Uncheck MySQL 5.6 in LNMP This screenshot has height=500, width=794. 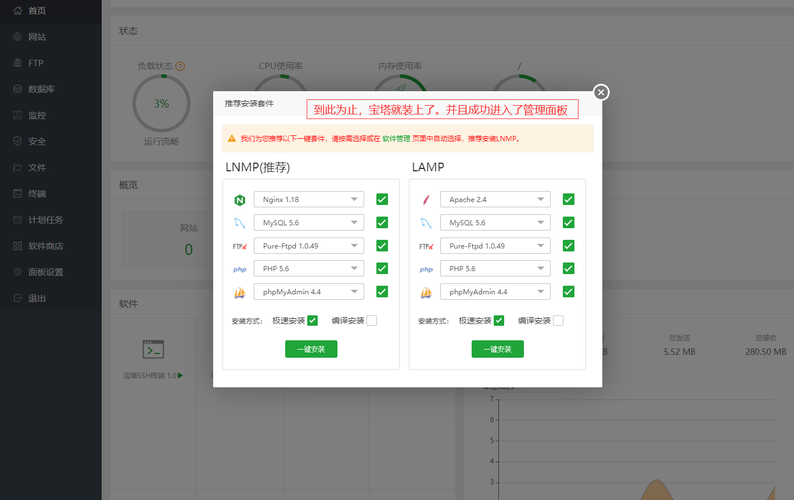click(382, 222)
